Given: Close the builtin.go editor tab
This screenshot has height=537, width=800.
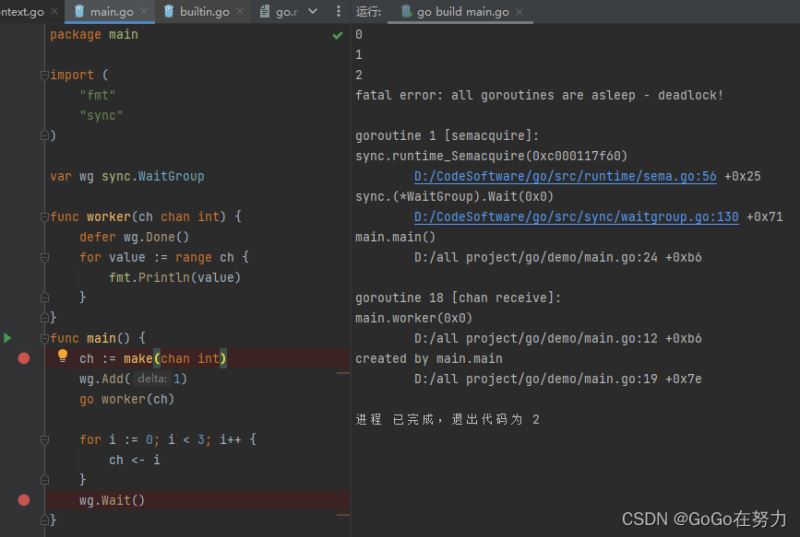Looking at the screenshot, I should [241, 12].
